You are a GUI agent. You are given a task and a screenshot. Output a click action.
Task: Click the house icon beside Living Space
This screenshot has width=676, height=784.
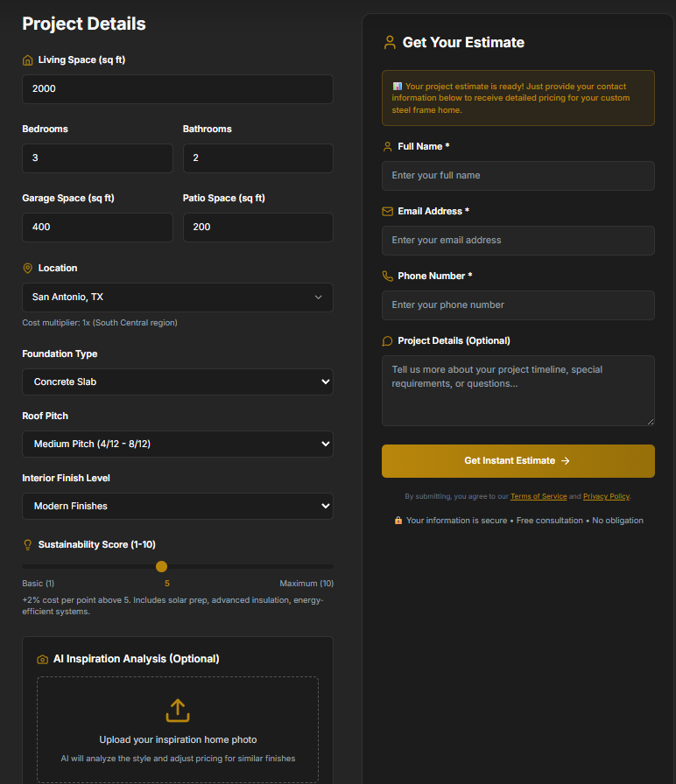tap(27, 60)
